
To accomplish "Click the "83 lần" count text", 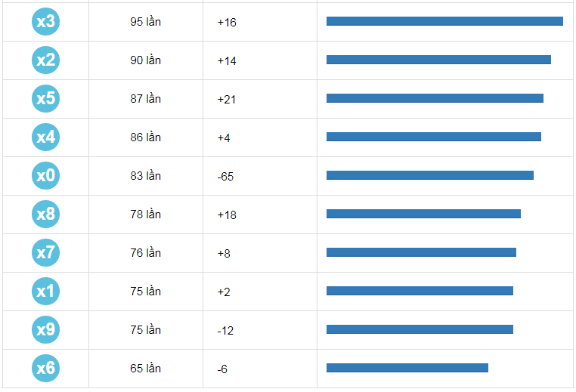I will pos(145,176).
